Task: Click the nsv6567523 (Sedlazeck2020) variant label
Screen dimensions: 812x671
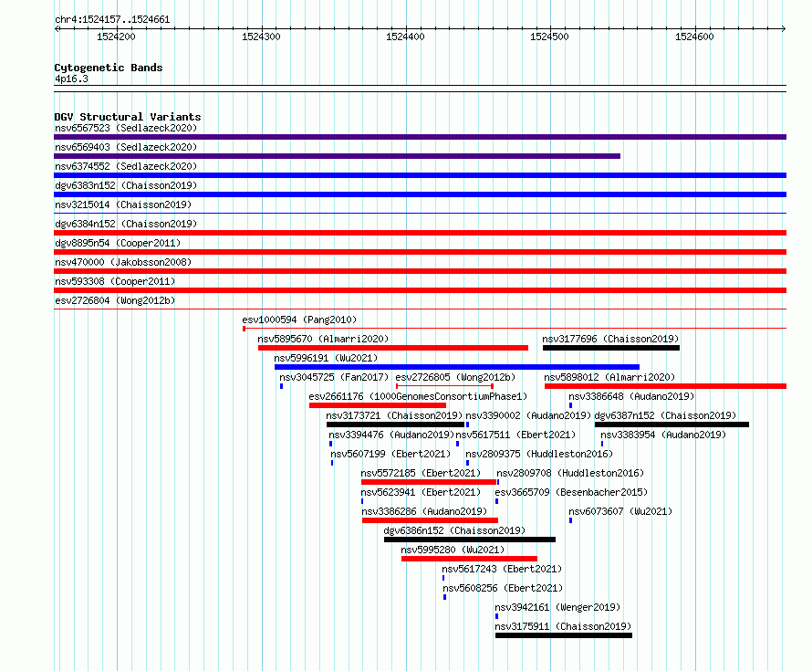Action: pos(126,128)
